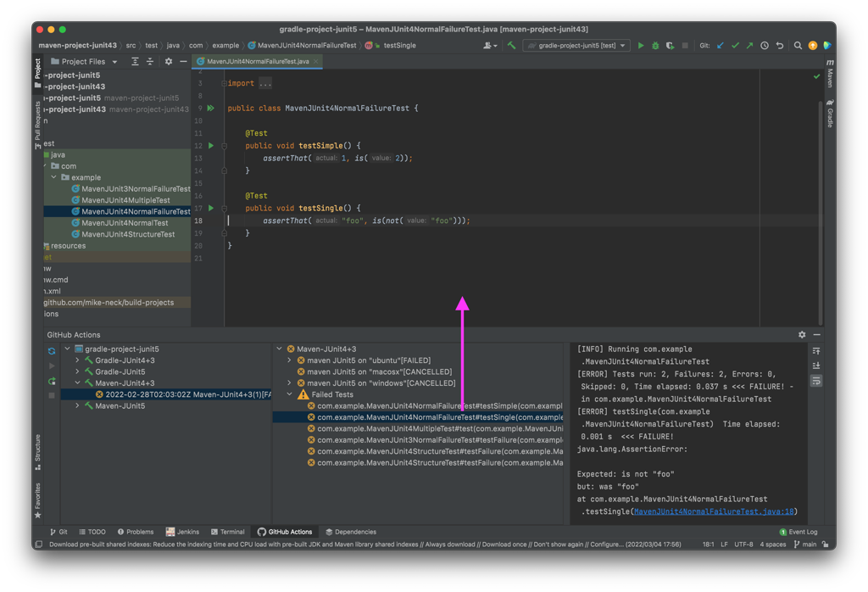Unfold the collapsed import block
The height and width of the screenshot is (592, 868).
point(224,83)
